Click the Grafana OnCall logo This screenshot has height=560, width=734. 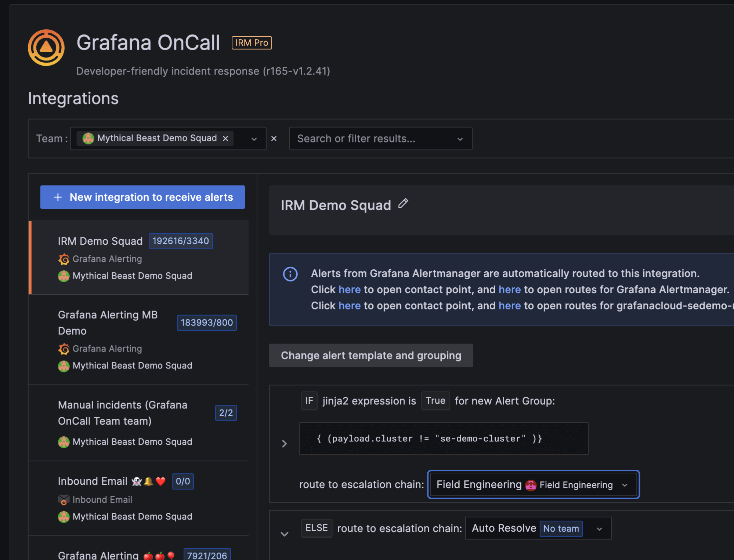(47, 48)
